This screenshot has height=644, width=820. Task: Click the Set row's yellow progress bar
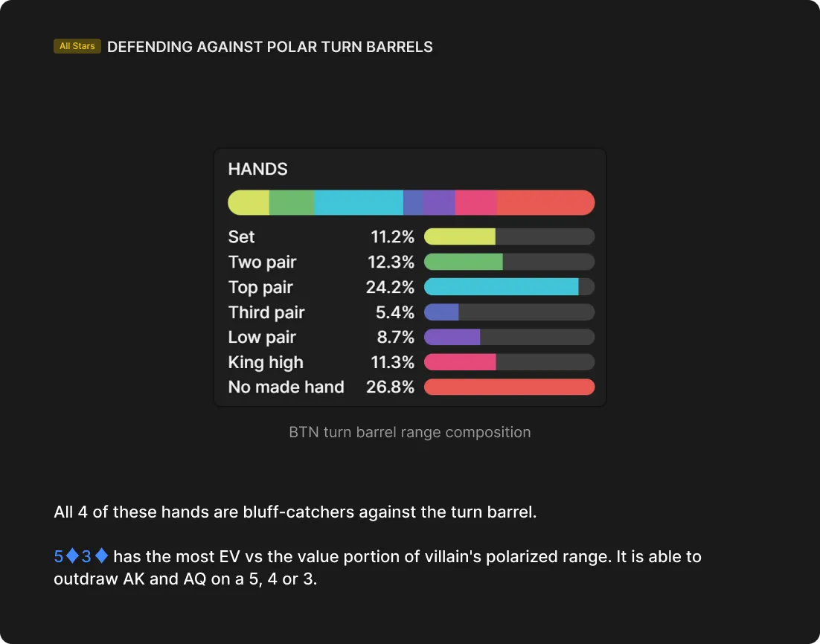[x=460, y=236]
